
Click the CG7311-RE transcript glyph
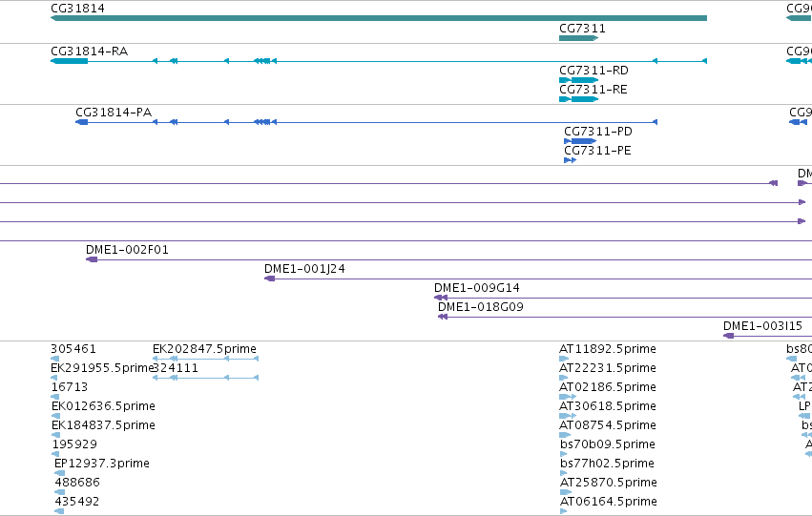coord(579,99)
